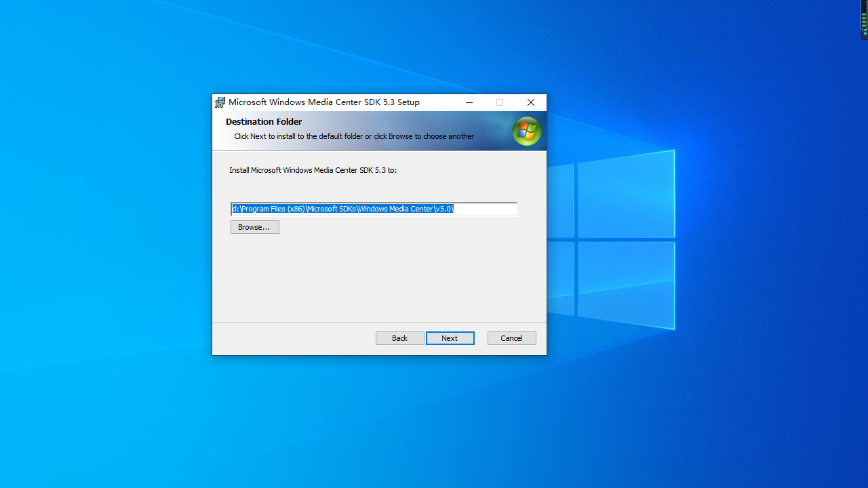Click the Destination Folder heading
The height and width of the screenshot is (488, 868).
263,121
